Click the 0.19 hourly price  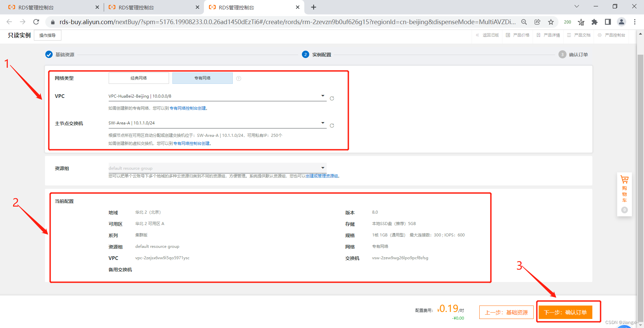(448, 308)
